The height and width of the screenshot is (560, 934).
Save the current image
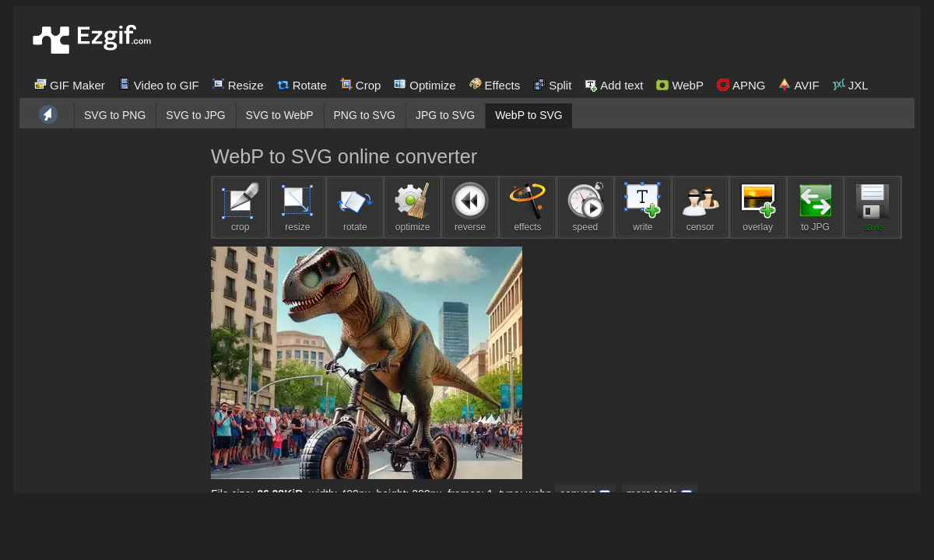[x=873, y=207]
